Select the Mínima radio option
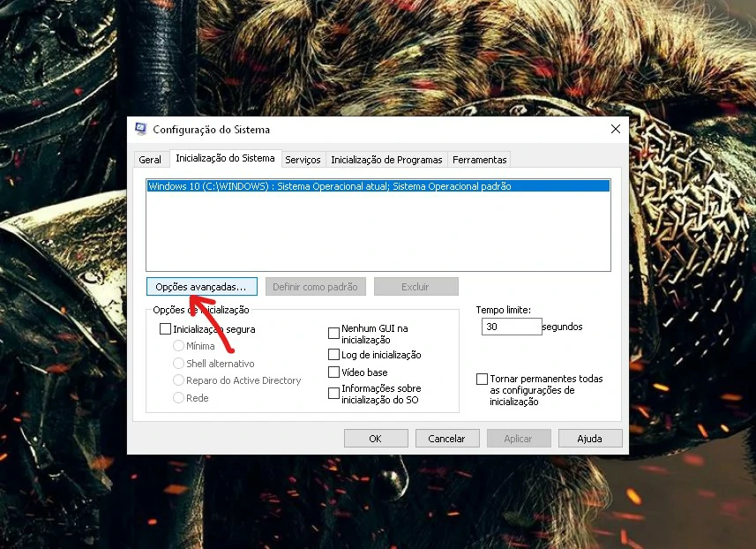Image resolution: width=756 pixels, height=549 pixels. (178, 346)
